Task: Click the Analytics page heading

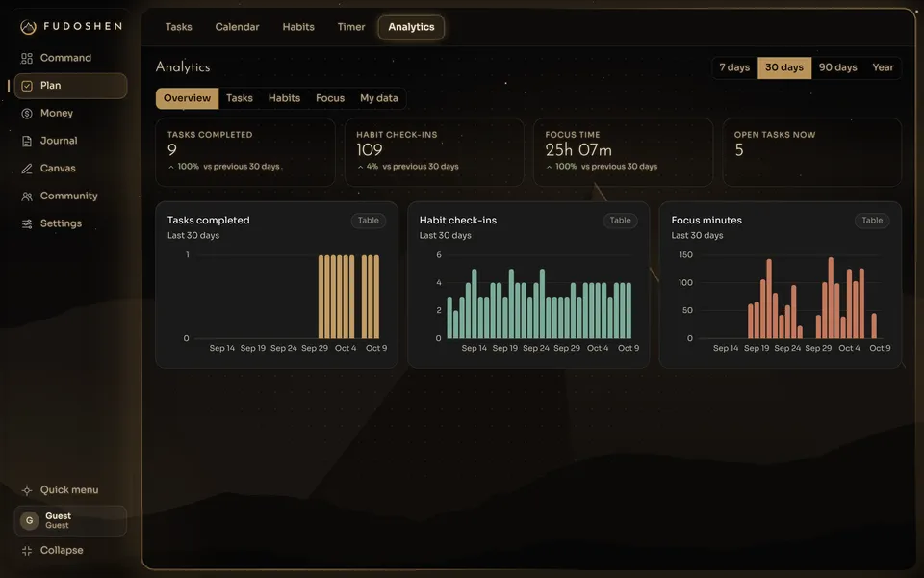Action: pos(183,67)
